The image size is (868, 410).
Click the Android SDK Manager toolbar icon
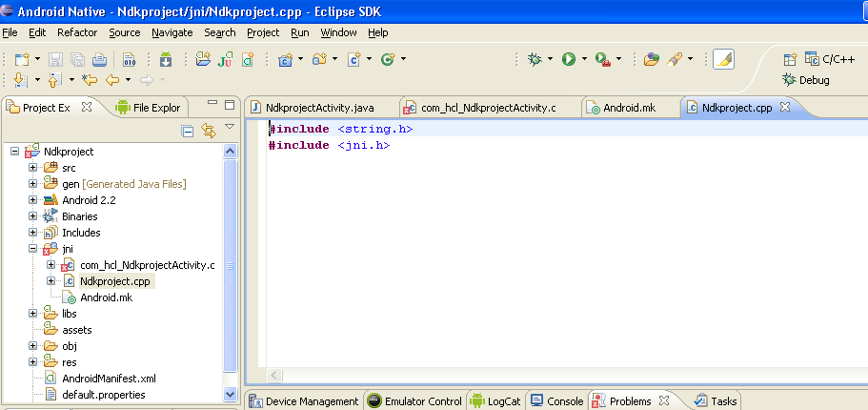coord(164,60)
